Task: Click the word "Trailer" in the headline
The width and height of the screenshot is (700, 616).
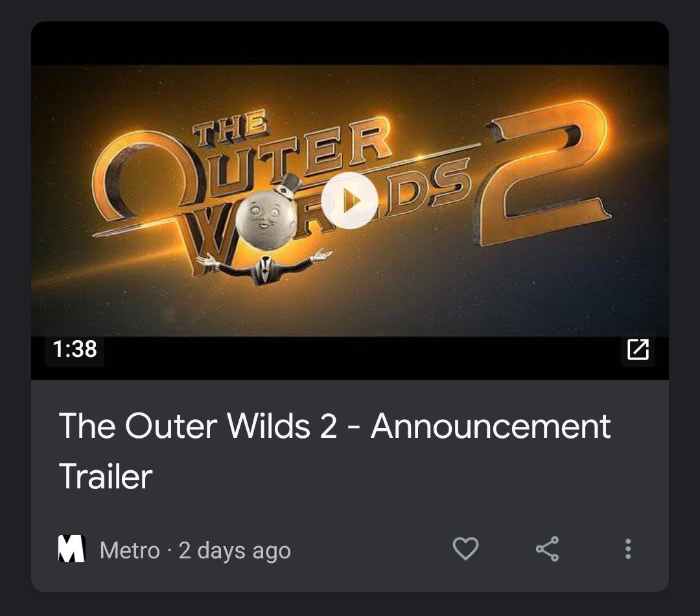Action: coord(106,476)
